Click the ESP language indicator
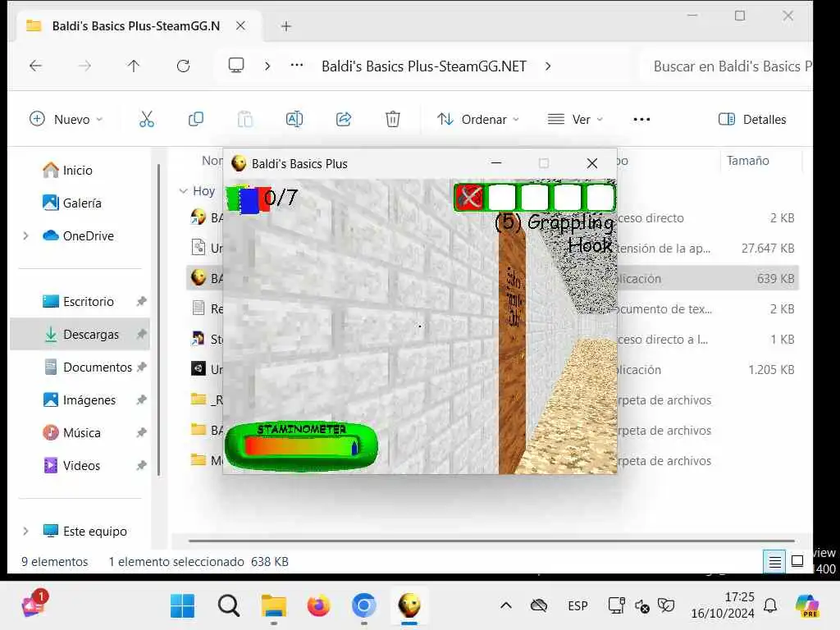 point(577,606)
